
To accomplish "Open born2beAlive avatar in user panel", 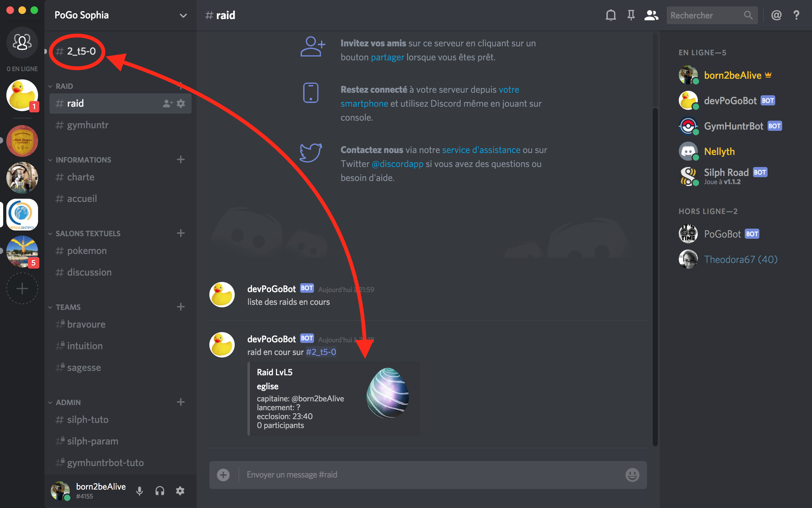I will click(60, 491).
